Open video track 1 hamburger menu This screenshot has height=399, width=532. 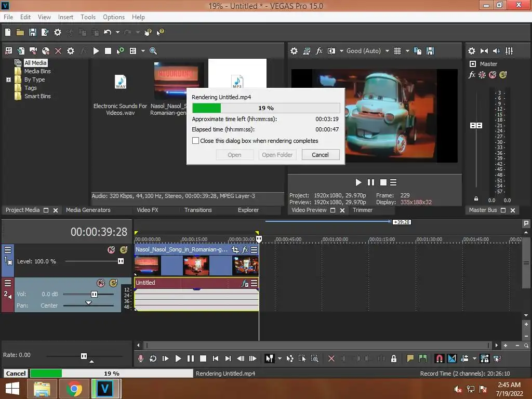(x=7, y=250)
